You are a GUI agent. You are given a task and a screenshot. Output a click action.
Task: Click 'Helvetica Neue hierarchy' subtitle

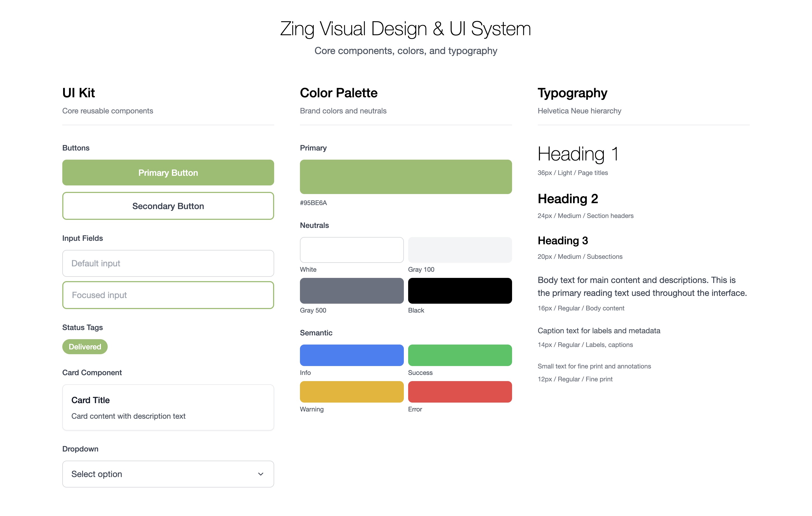(579, 111)
